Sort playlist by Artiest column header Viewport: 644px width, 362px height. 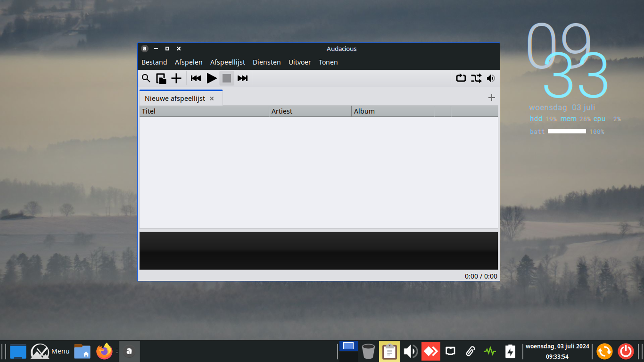[310, 111]
